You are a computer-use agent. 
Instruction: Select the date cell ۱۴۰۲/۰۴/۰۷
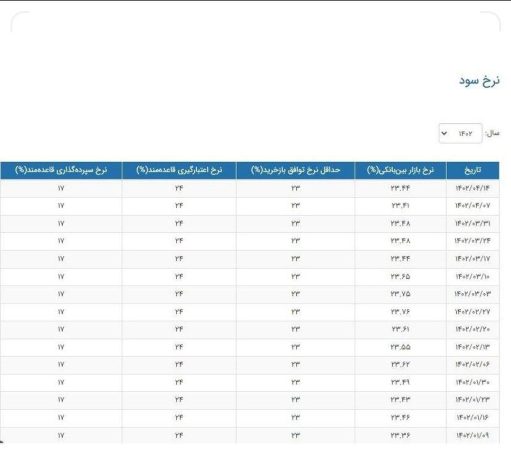tap(473, 206)
